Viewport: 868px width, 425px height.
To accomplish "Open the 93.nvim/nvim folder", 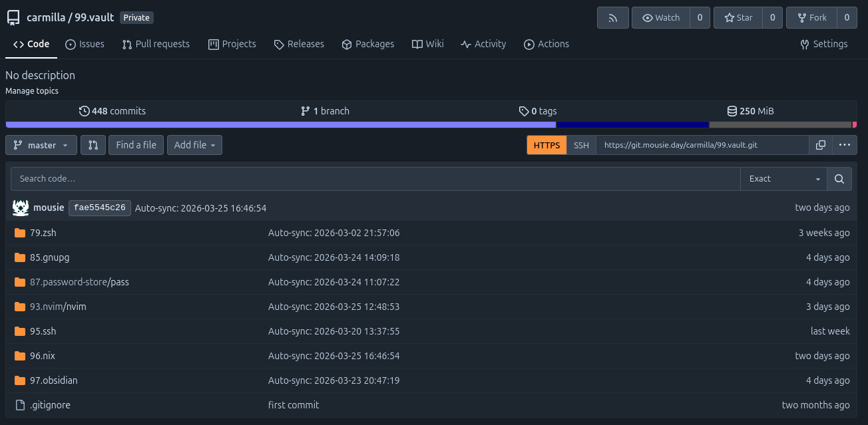I will click(x=58, y=307).
